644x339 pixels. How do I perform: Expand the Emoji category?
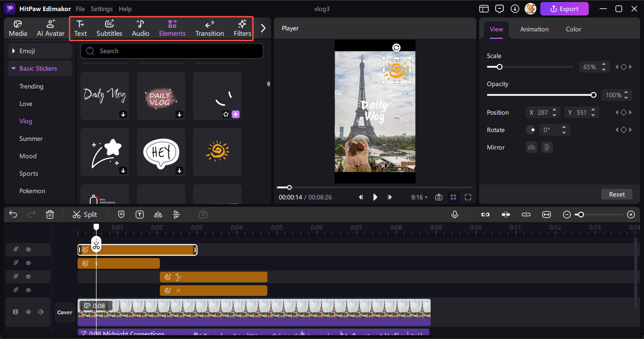pos(40,51)
